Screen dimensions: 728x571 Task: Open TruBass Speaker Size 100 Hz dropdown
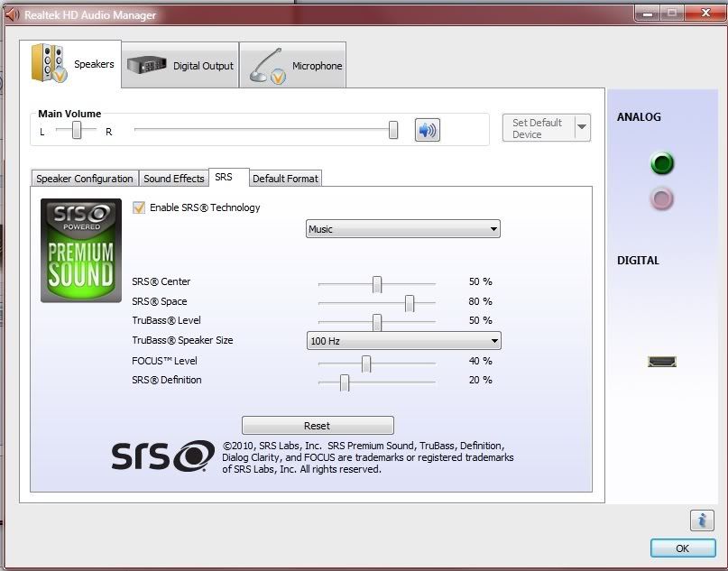coord(404,341)
